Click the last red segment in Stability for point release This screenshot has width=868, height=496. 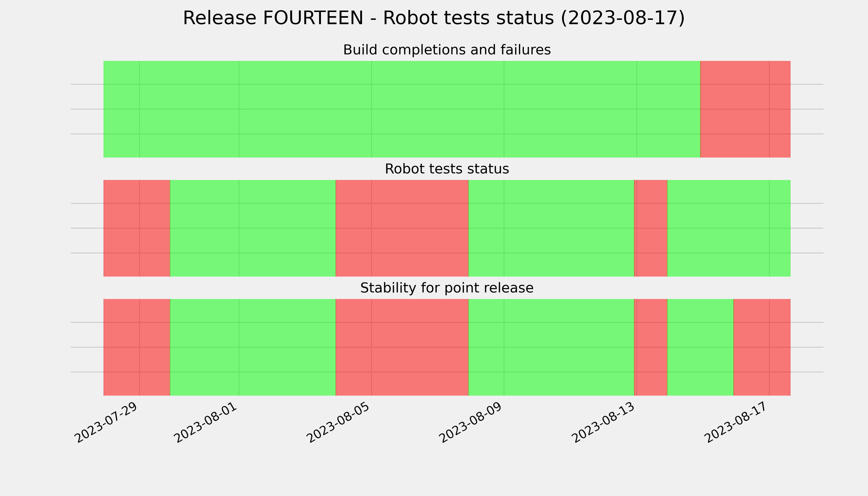click(762, 347)
